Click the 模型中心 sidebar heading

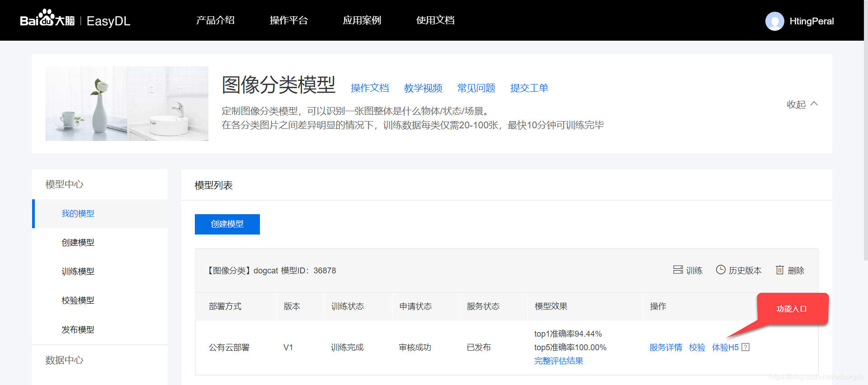[x=64, y=184]
